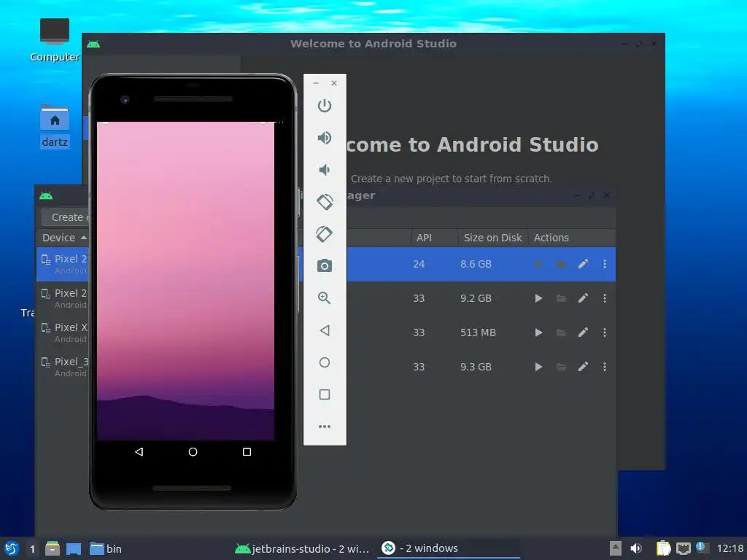
Task: Rotate emulator right with lower rotate icon
Action: 325,234
